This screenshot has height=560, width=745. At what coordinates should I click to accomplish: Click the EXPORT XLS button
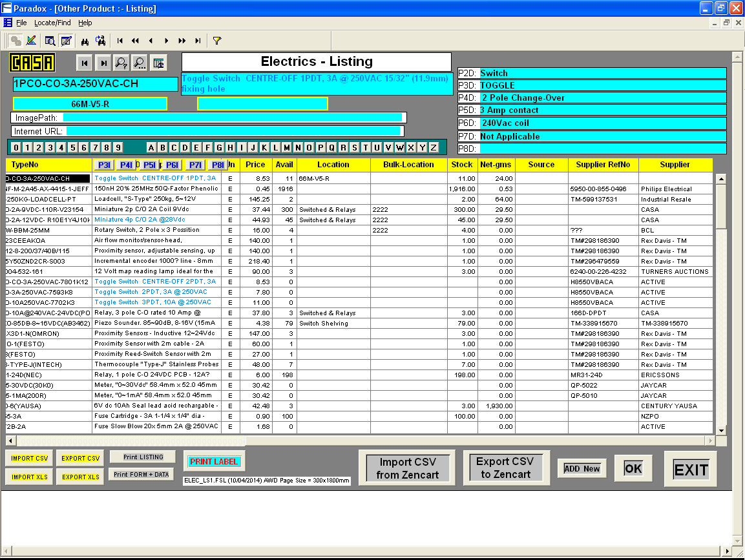81,477
